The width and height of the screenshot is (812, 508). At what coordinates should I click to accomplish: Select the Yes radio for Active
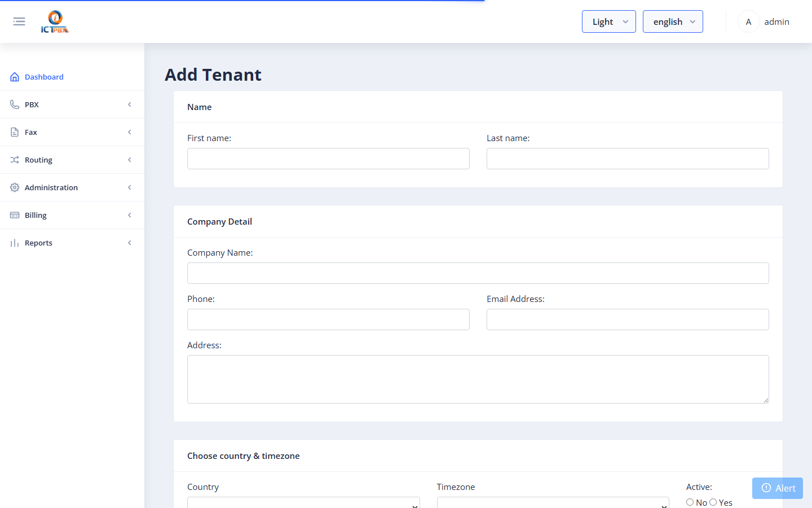713,502
